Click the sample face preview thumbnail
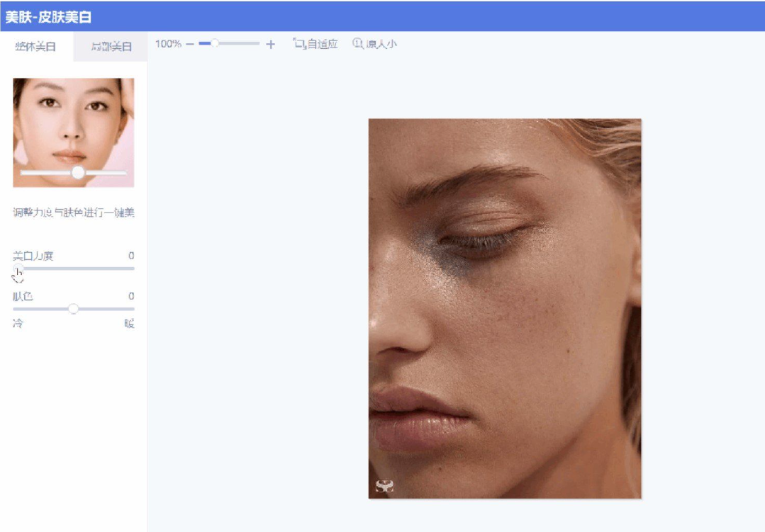 click(73, 128)
